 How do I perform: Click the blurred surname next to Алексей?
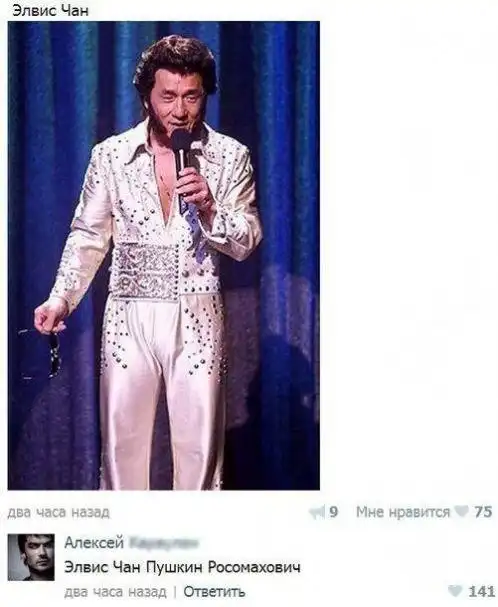[163, 543]
